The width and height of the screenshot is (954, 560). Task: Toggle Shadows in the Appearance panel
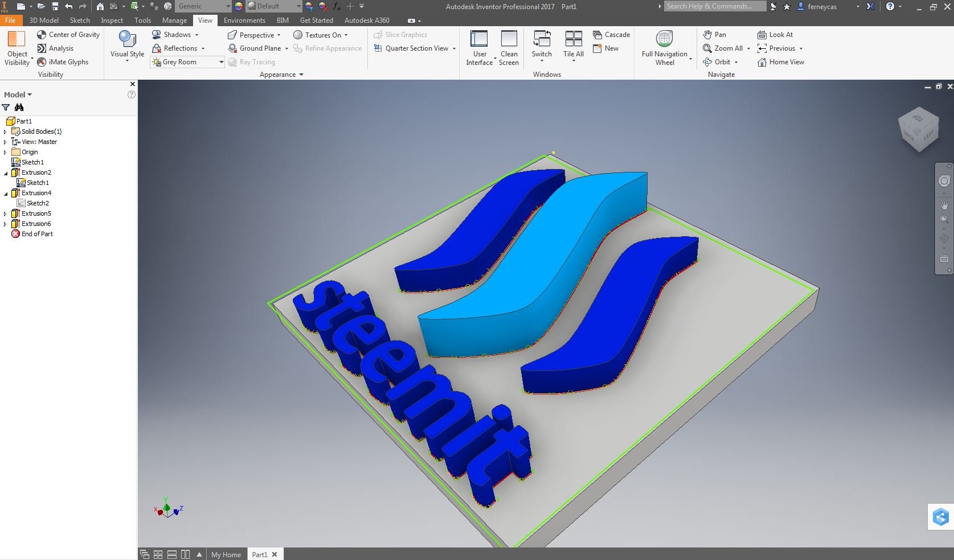pos(171,35)
